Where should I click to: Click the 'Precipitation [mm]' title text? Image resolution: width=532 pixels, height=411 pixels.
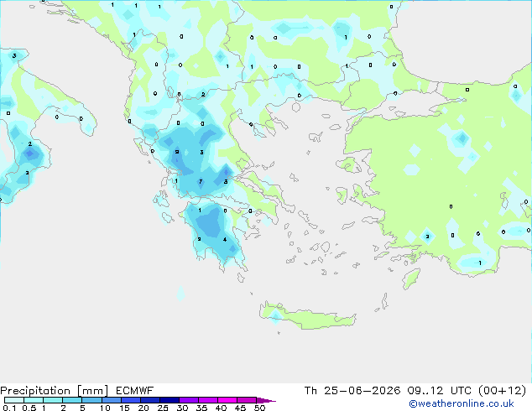[x=55, y=391]
